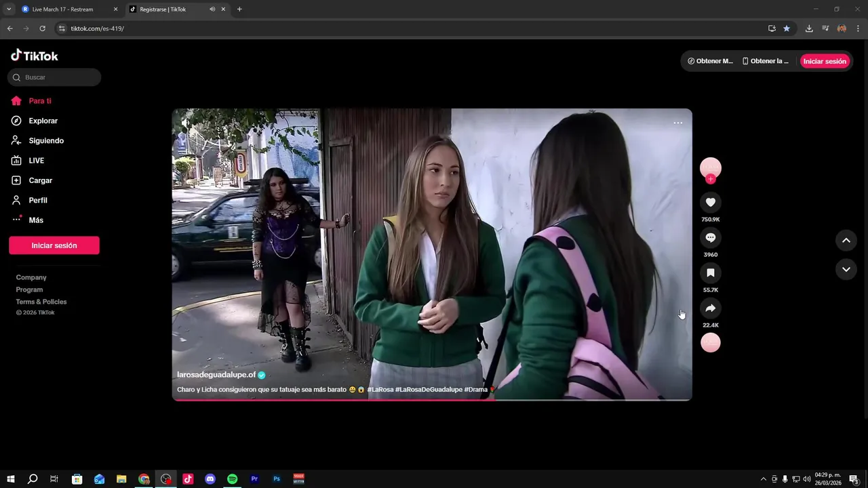
Task: Open the video three-dots options menu
Action: coord(678,123)
